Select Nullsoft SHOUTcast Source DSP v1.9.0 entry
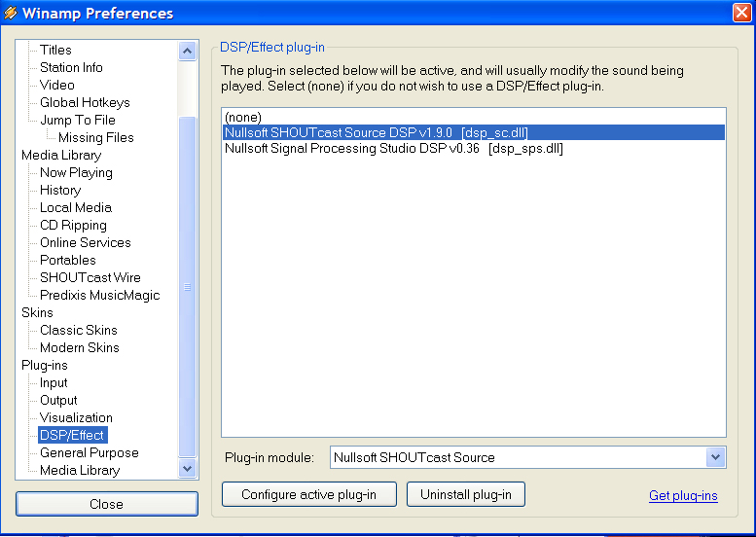The width and height of the screenshot is (756, 537). (376, 132)
